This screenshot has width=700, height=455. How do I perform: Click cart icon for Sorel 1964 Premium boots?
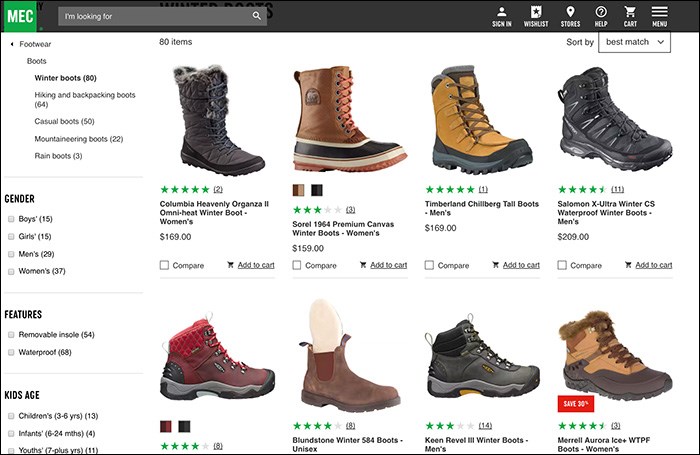[363, 265]
